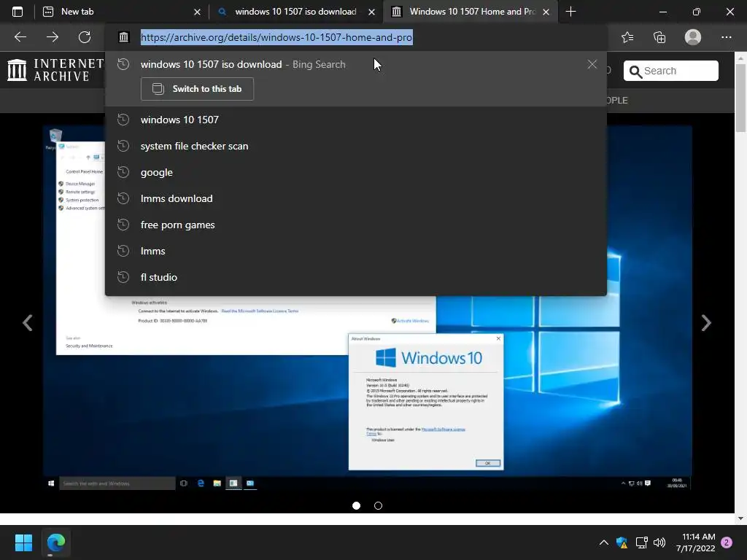Screen dimensions: 747x560
Task: Select the 'windows 10 1507' suggestion
Action: click(355, 120)
